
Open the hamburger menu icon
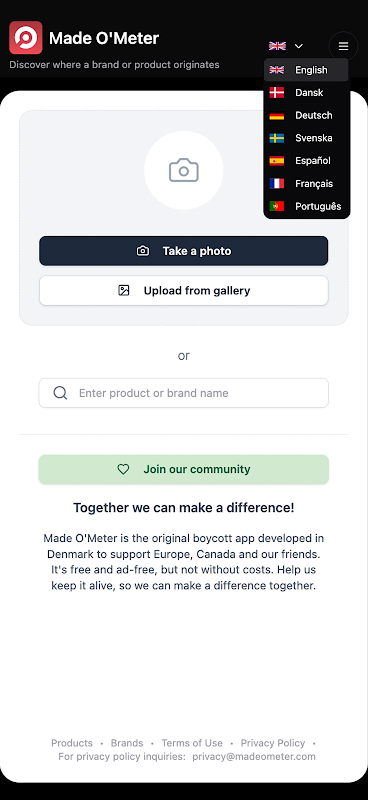point(344,46)
